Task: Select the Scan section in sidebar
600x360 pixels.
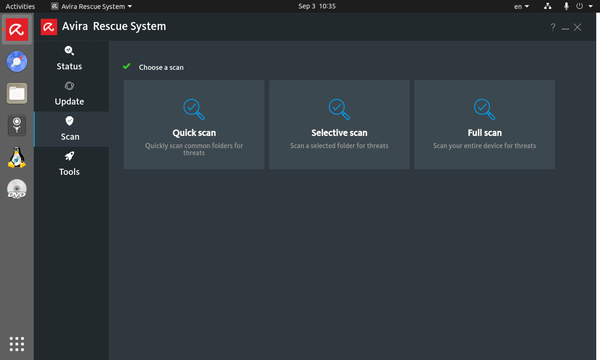Action: tap(71, 129)
